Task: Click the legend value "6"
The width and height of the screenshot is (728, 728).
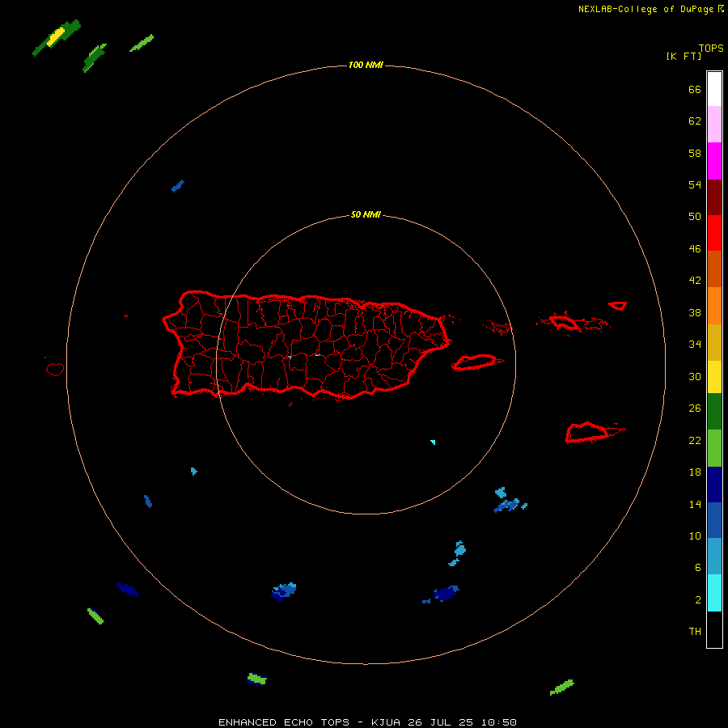Action: pos(698,567)
